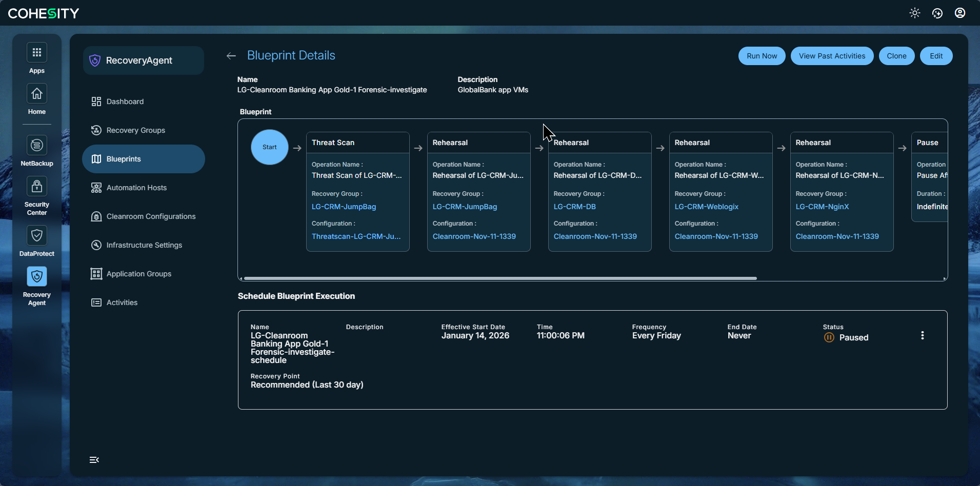The height and width of the screenshot is (486, 980).
Task: Click the Application Groups icon
Action: (96, 274)
